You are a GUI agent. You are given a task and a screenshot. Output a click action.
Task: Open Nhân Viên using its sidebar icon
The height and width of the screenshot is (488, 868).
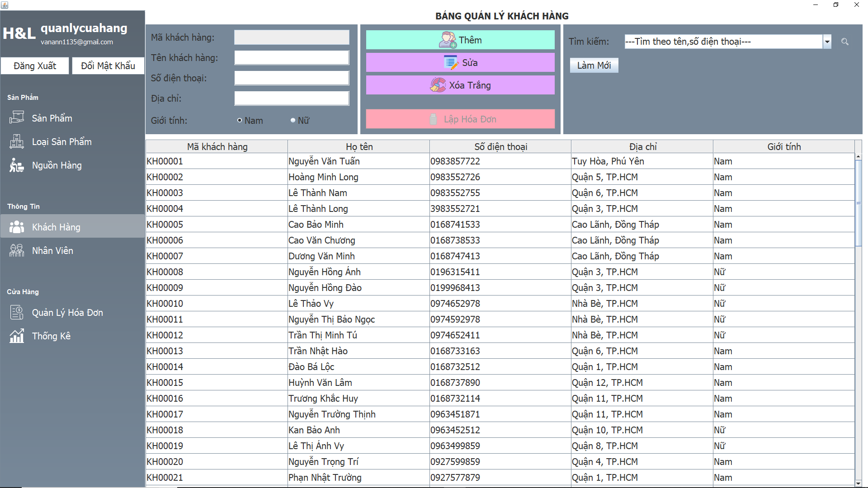coord(17,250)
